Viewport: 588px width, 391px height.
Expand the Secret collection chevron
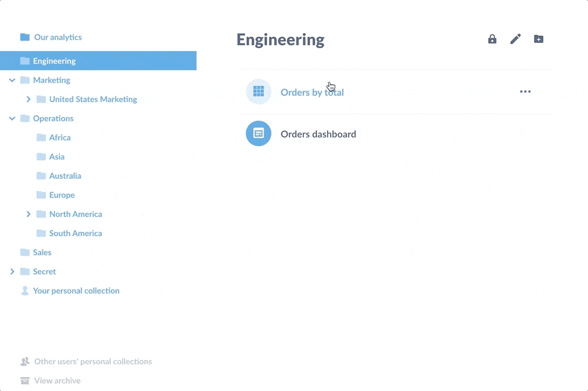pyautogui.click(x=12, y=271)
